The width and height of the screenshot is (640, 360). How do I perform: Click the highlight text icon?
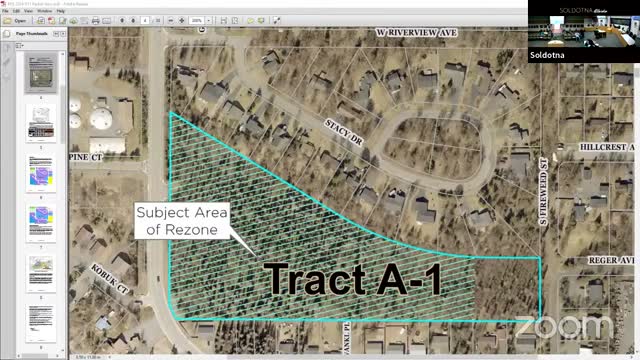click(x=261, y=20)
